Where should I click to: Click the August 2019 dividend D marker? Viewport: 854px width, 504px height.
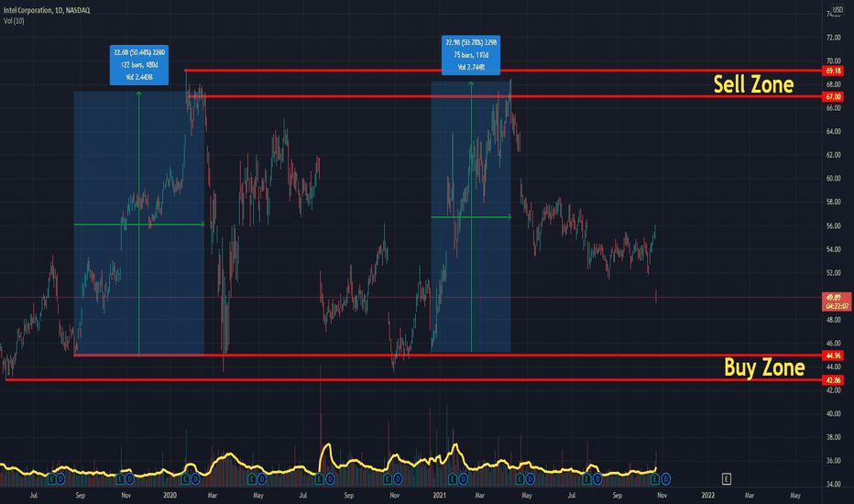point(60,479)
